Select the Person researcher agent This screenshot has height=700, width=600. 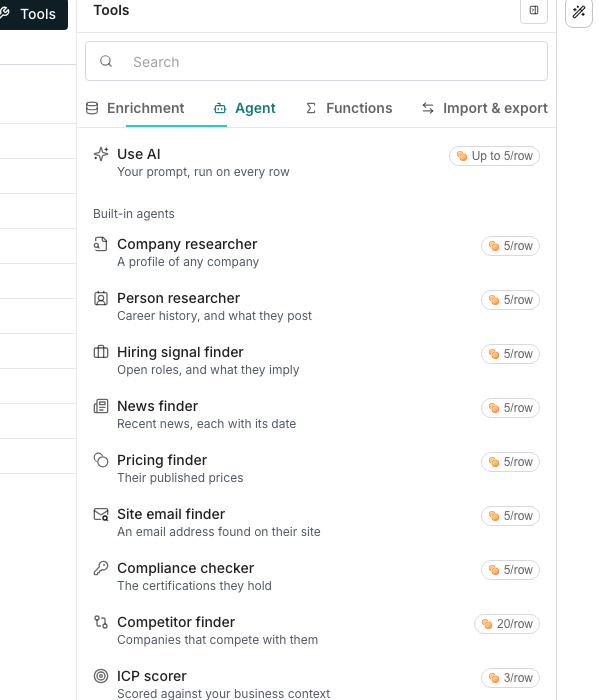click(316, 307)
